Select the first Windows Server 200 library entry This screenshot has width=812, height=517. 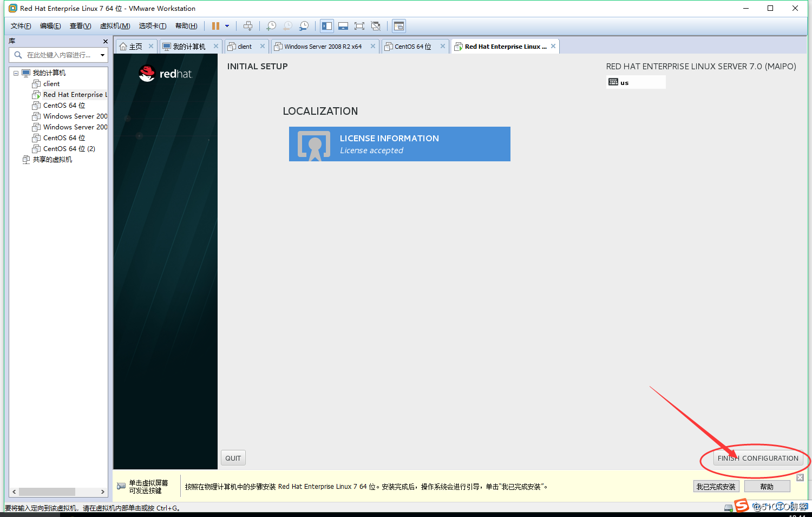pos(75,116)
